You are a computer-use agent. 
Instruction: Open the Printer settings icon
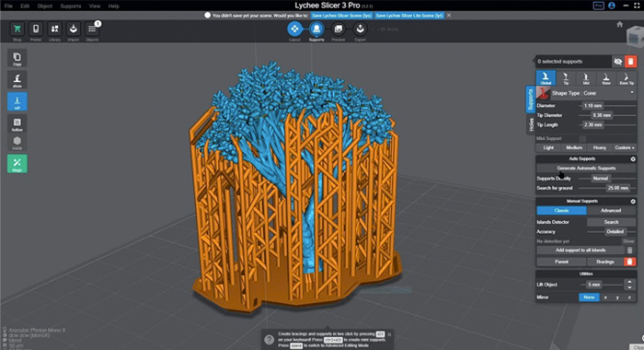click(36, 29)
